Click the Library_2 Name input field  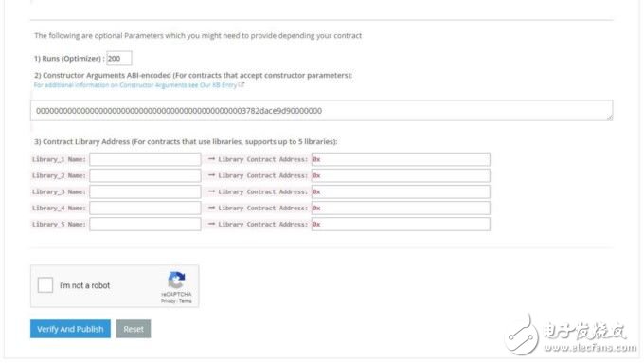tap(146, 175)
